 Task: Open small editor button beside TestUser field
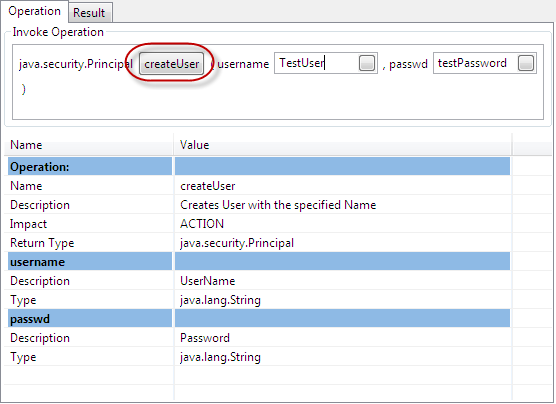pos(367,63)
